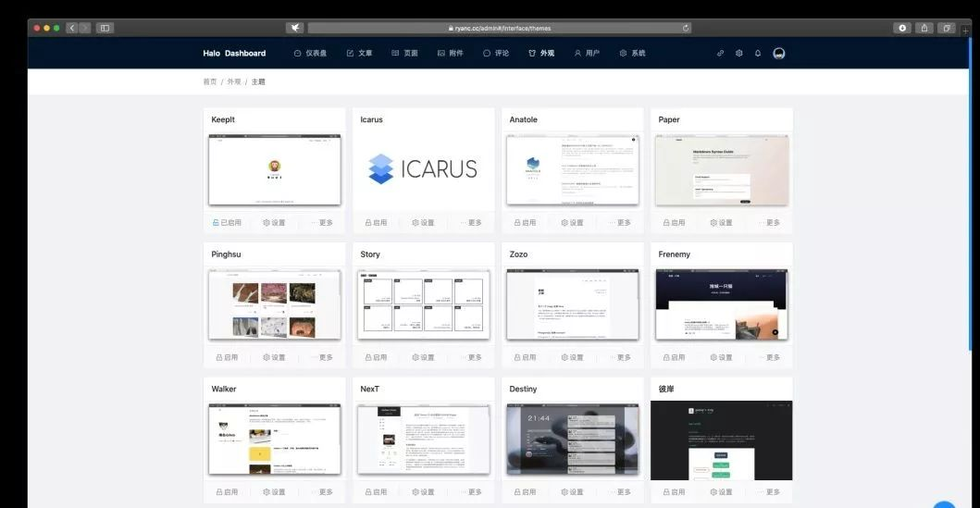
Task: Click the ICARUS logo preview thumbnail
Action: pos(423,169)
